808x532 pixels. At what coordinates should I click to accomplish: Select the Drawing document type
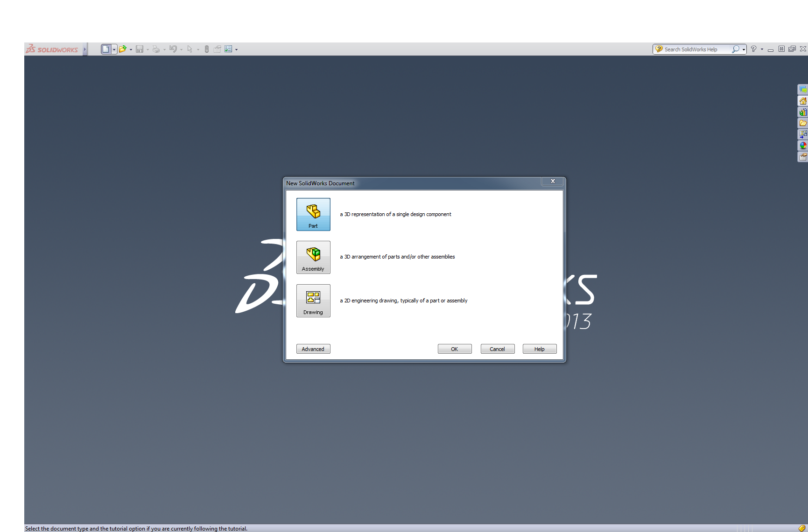tap(313, 301)
